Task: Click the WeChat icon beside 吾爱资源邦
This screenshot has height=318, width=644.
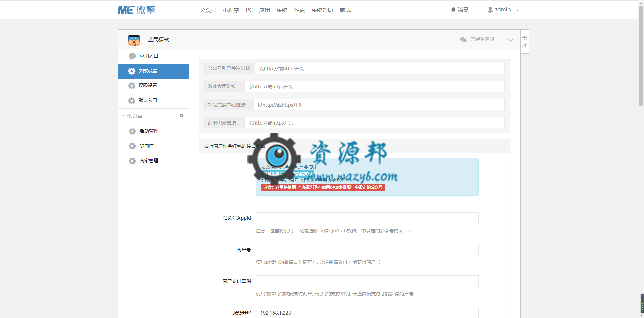Action: coord(463,39)
